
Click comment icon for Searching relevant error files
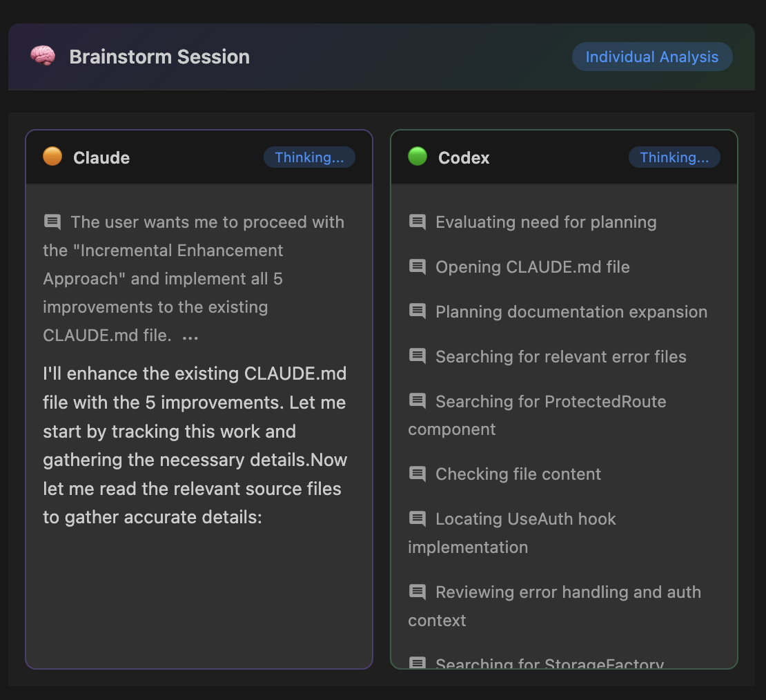pos(418,356)
